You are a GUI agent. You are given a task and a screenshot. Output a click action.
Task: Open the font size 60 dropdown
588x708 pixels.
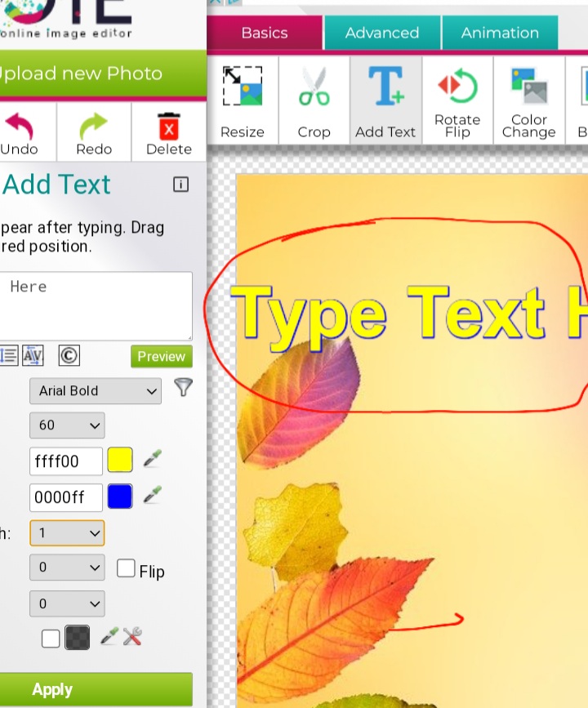pyautogui.click(x=67, y=425)
